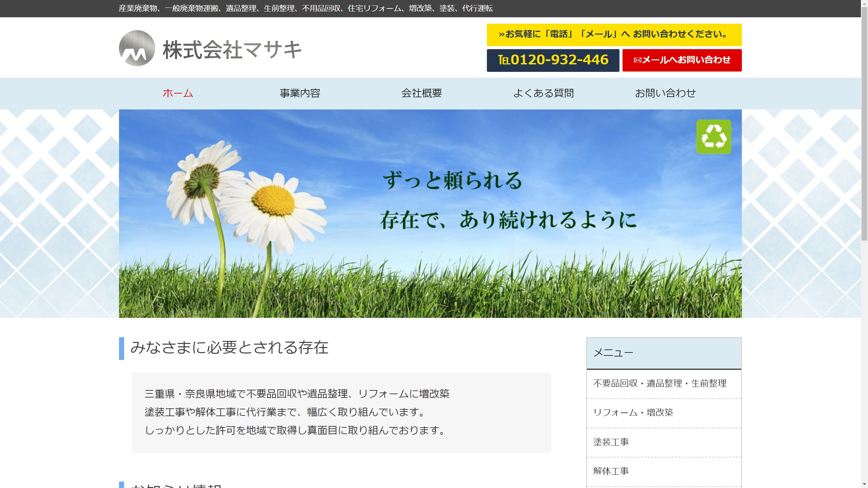The width and height of the screenshot is (868, 488).
Task: Click the green recycle symbol icon
Action: click(713, 137)
